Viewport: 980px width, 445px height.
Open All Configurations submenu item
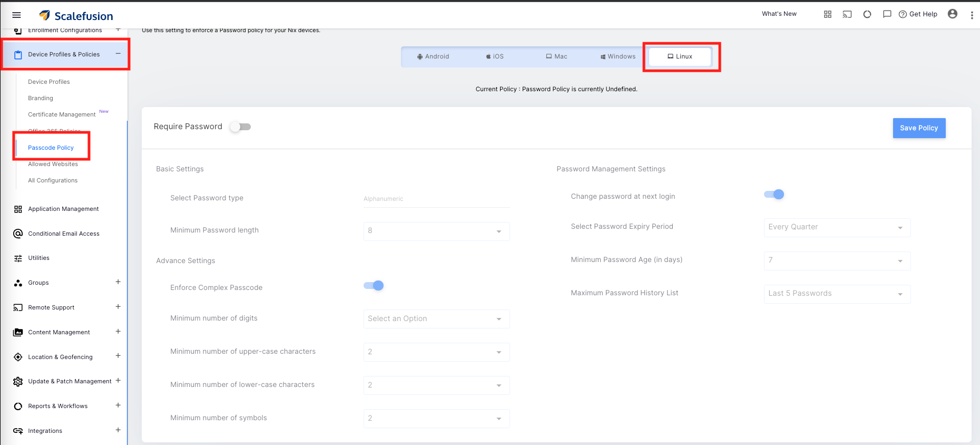coord(53,180)
